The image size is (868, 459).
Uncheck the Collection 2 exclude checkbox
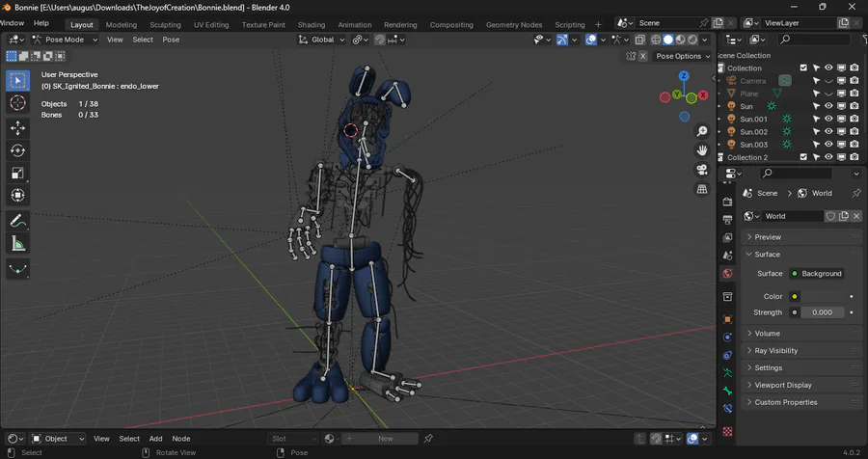[803, 157]
